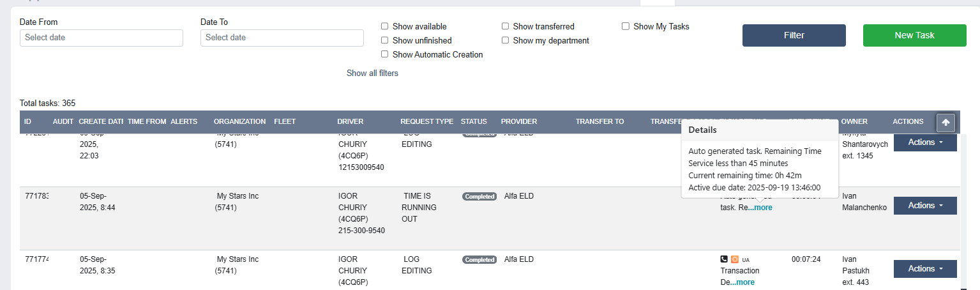
Task: Create a New Task
Action: coord(915,35)
